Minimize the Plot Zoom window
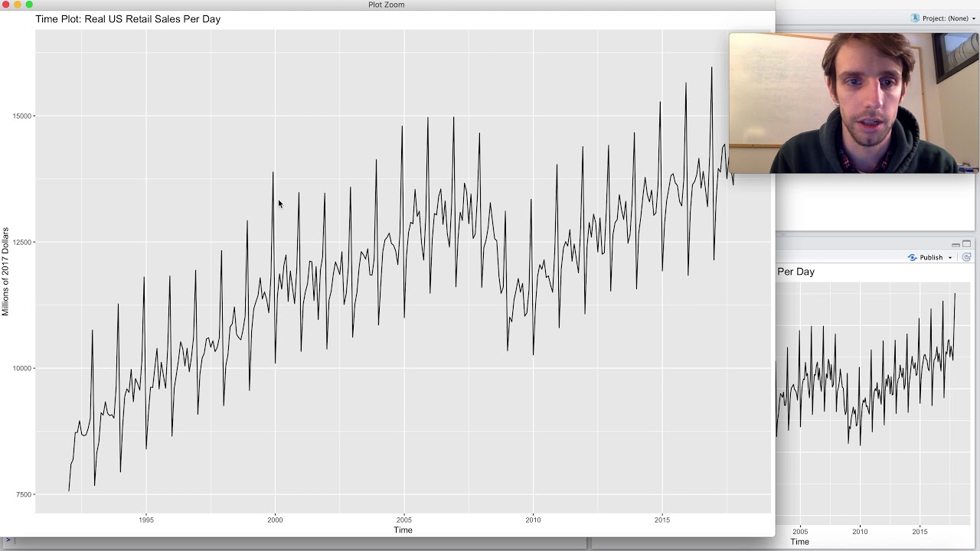This screenshot has width=980, height=551. (18, 5)
